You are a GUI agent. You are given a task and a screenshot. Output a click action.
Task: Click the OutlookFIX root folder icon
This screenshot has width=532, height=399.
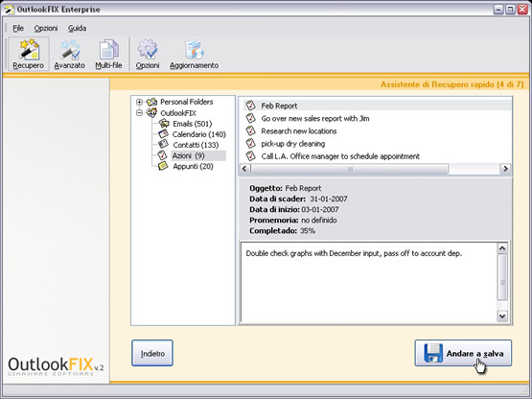click(151, 112)
